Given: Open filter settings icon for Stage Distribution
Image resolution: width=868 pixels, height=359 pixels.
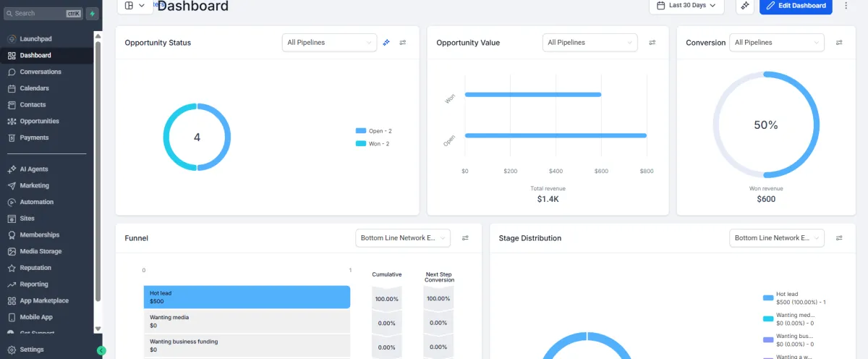Looking at the screenshot, I should point(839,238).
